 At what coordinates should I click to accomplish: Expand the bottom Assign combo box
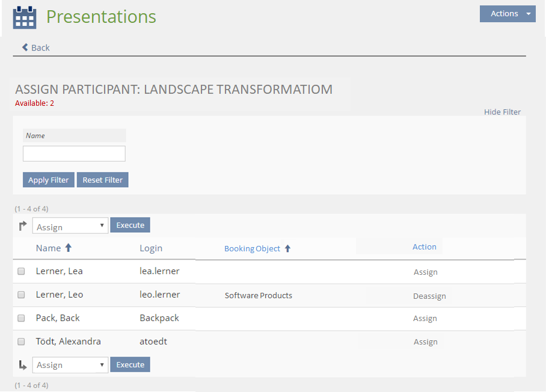point(70,365)
